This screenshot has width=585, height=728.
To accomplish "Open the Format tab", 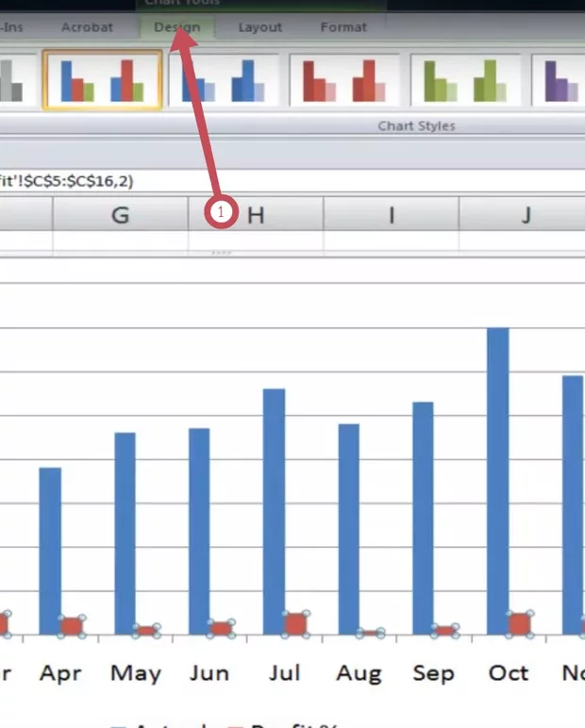I will 343,27.
